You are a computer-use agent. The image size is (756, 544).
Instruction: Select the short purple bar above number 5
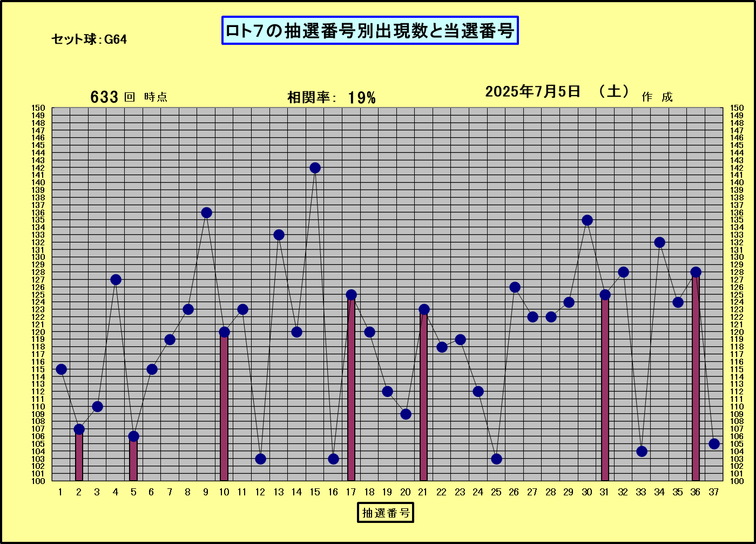(133, 460)
